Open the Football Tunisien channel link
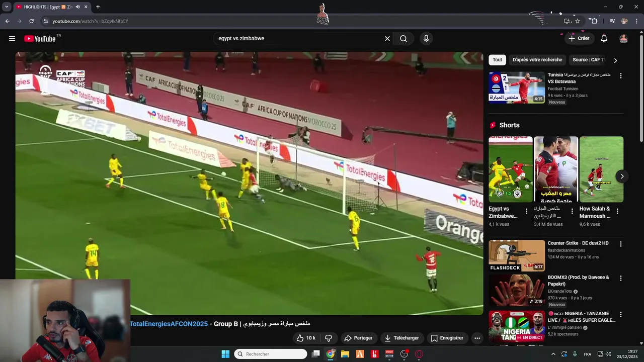This screenshot has height=362, width=644. 563,89
